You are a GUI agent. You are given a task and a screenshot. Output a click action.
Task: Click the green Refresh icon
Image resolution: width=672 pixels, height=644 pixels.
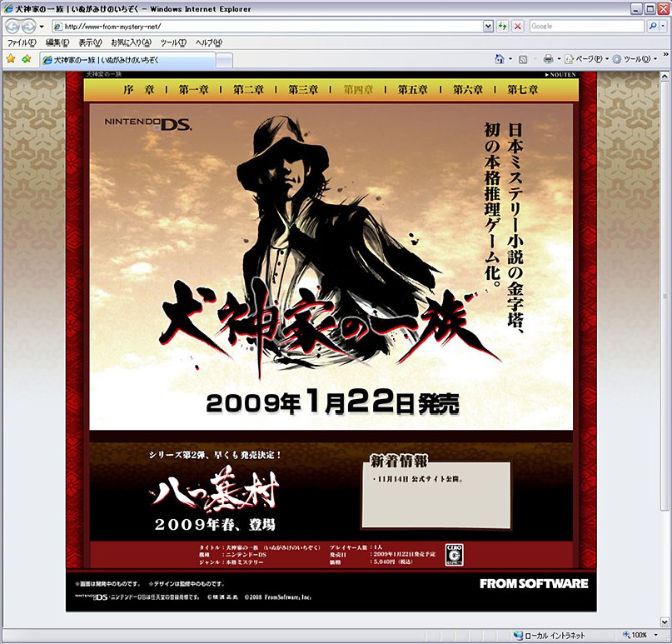coord(502,27)
